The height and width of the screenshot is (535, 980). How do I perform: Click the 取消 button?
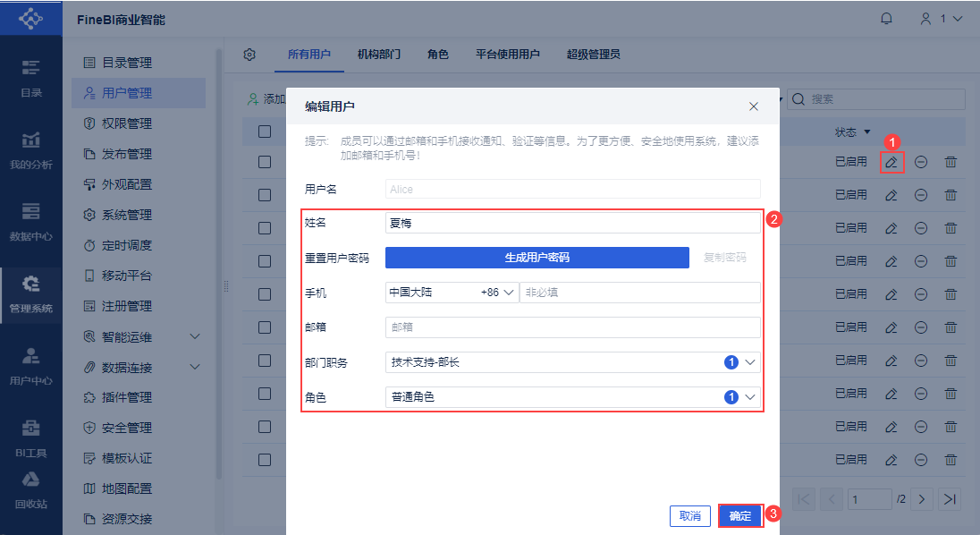coord(690,515)
